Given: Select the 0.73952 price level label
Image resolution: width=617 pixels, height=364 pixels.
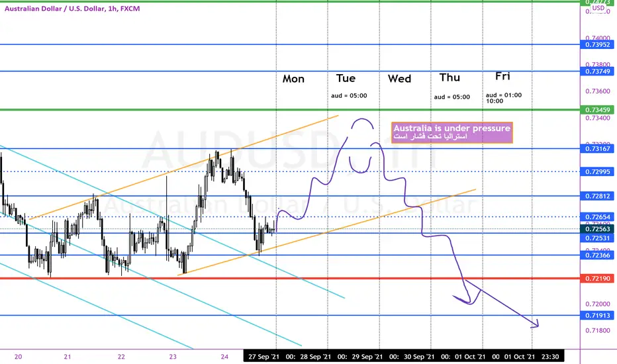Looking at the screenshot, I should coord(597,44).
